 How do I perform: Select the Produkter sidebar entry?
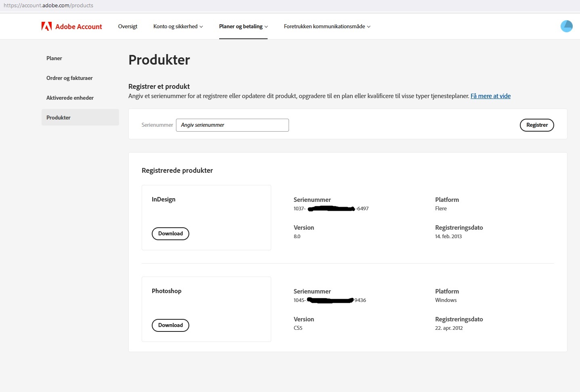coord(58,117)
